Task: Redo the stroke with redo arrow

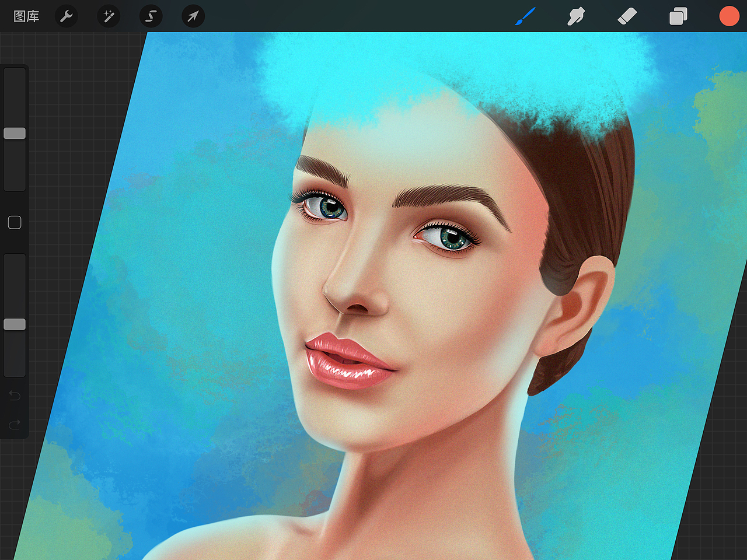Action: pyautogui.click(x=15, y=424)
